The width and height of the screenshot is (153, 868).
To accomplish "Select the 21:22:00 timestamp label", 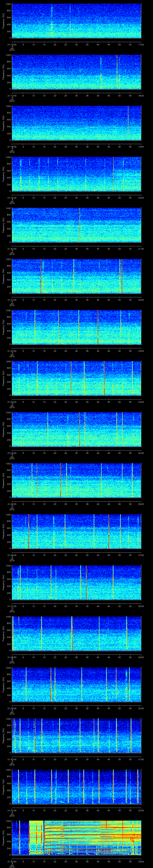I will pos(12,351).
